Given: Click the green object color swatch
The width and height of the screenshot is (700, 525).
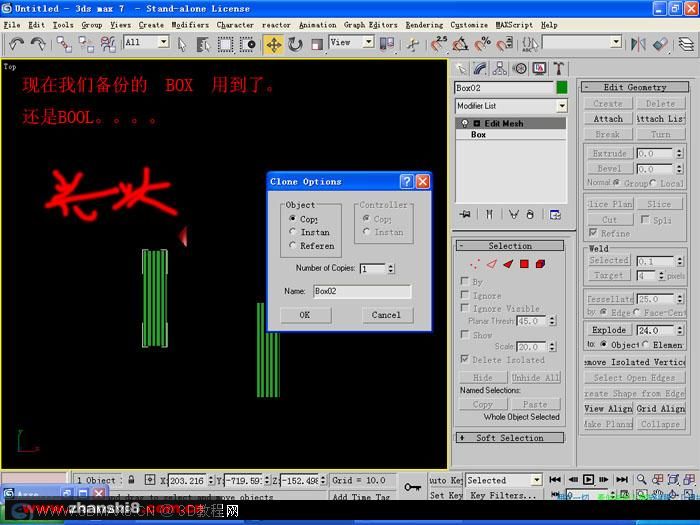Looking at the screenshot, I should (562, 88).
